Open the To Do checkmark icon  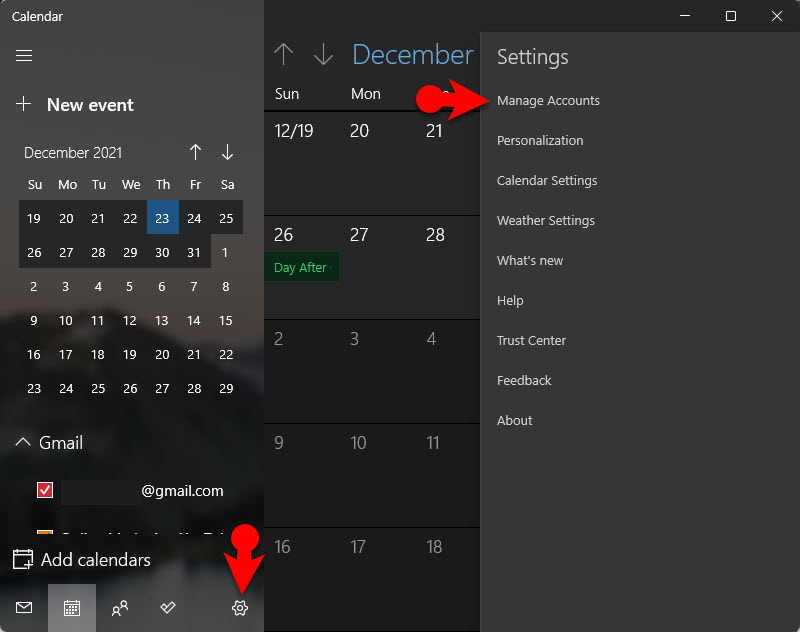tap(168, 608)
